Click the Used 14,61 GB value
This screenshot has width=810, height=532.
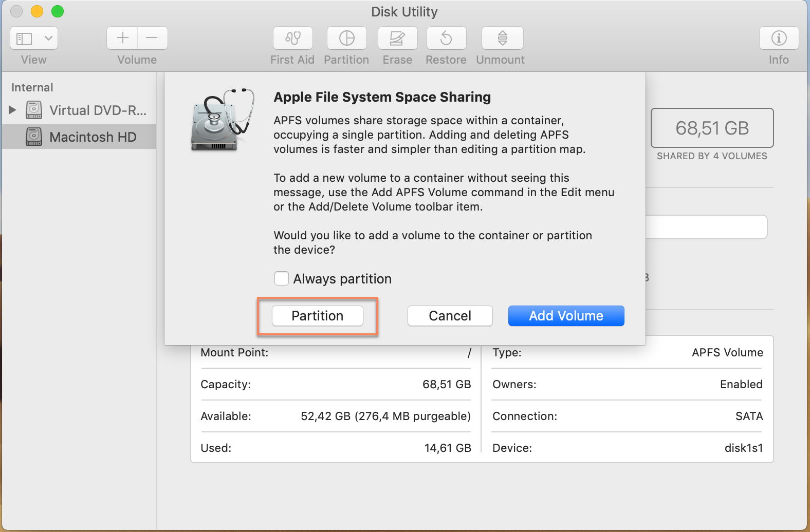pyautogui.click(x=448, y=448)
